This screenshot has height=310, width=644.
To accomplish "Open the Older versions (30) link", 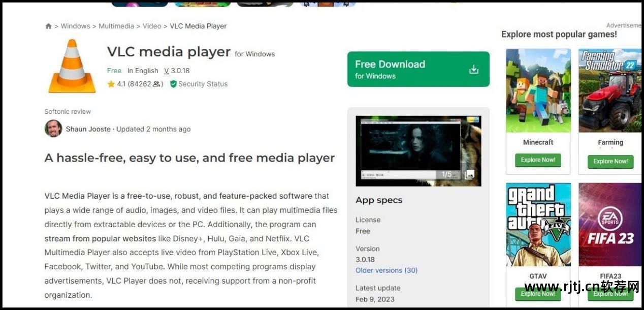I will click(387, 270).
